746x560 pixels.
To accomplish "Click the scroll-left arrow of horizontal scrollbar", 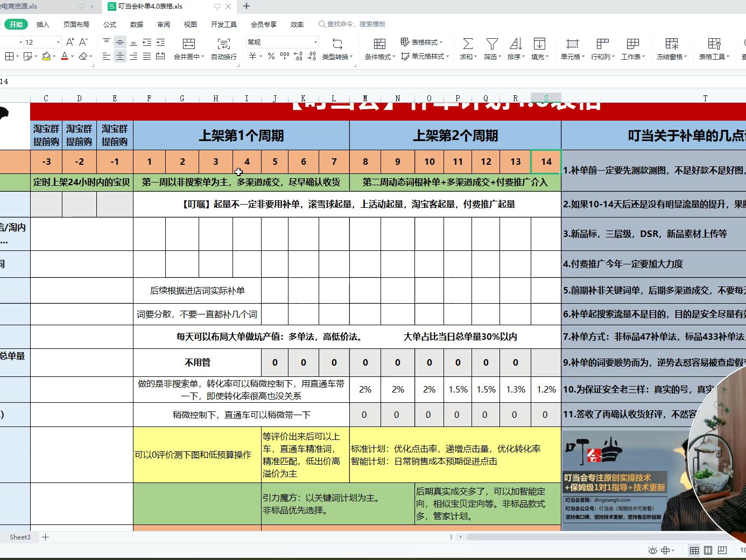I will 460,537.
